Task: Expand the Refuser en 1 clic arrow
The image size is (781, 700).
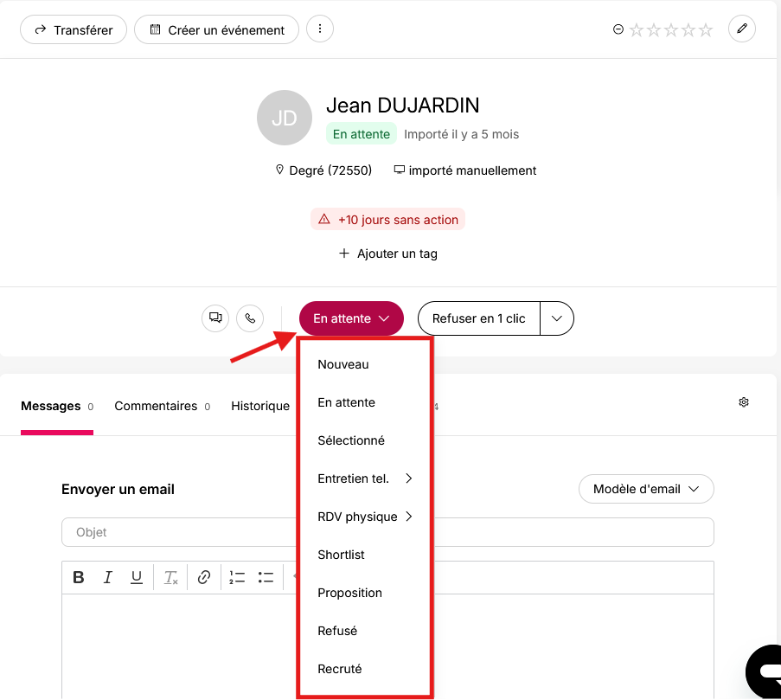Action: coord(557,318)
